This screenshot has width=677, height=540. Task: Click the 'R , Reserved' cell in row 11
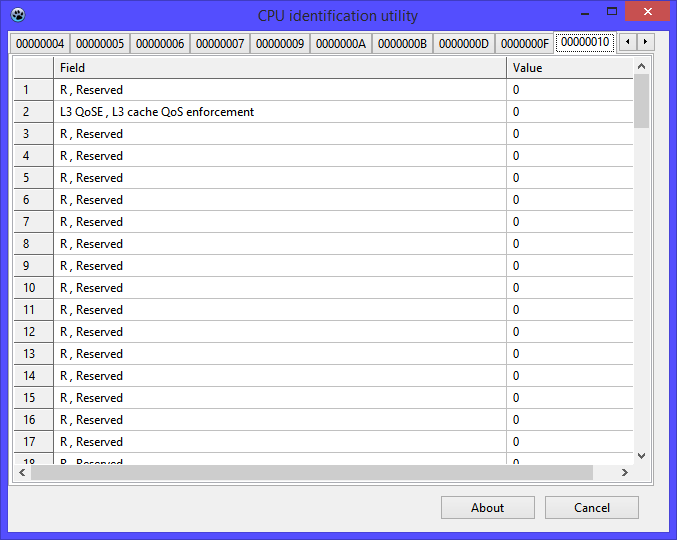point(280,310)
